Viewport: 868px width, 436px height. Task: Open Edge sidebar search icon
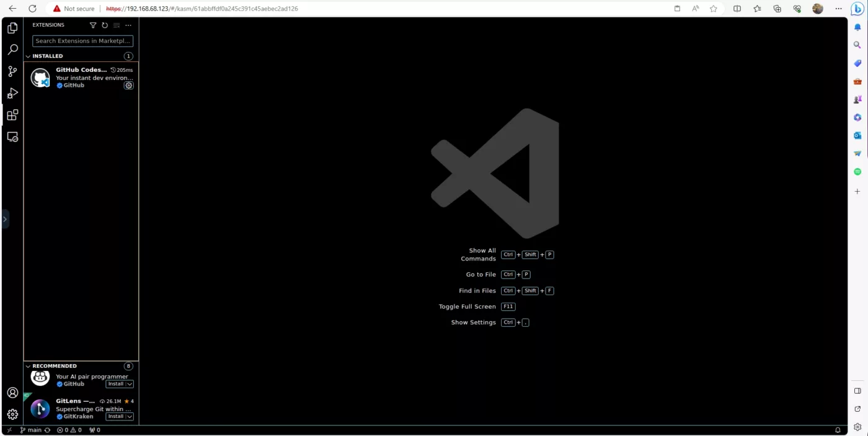point(857,45)
